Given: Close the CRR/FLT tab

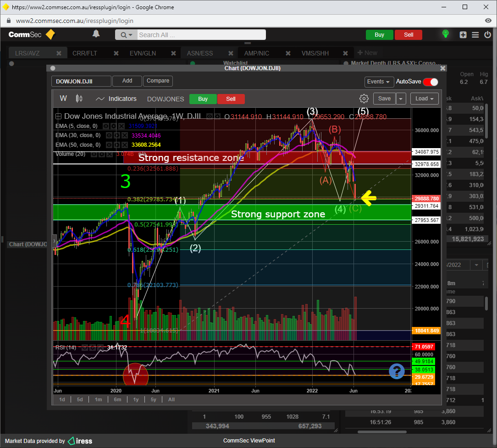Looking at the screenshot, I should tap(116, 53).
